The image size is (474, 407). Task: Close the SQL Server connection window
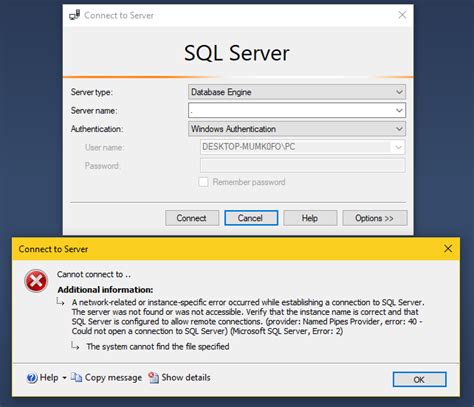[402, 15]
